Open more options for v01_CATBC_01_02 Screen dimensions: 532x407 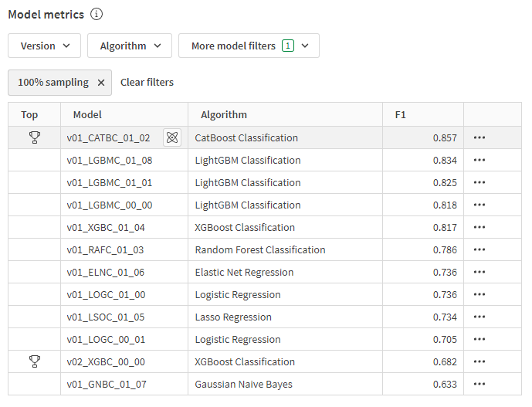[479, 137]
